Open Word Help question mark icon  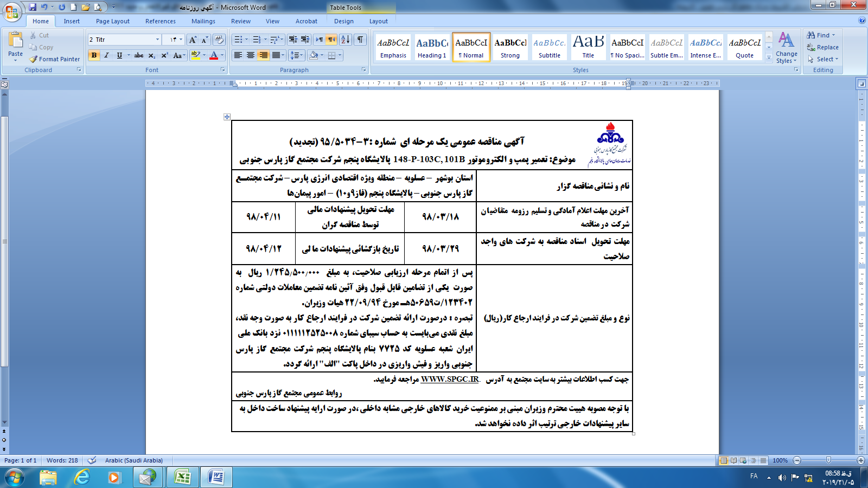[862, 21]
